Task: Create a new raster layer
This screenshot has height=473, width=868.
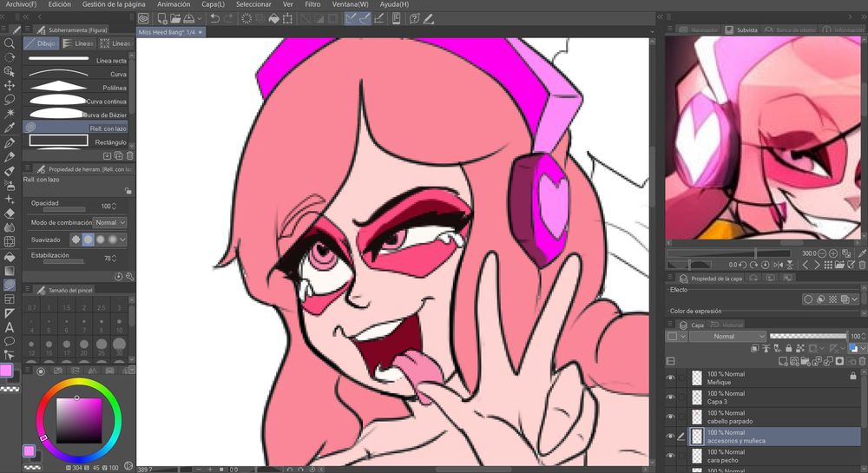Action: coord(783,361)
